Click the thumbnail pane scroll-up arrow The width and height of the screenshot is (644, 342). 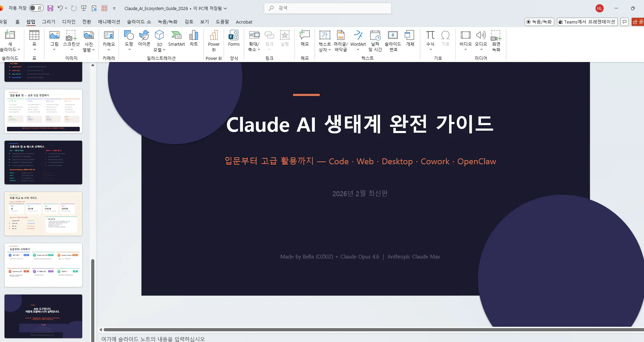pos(93,65)
